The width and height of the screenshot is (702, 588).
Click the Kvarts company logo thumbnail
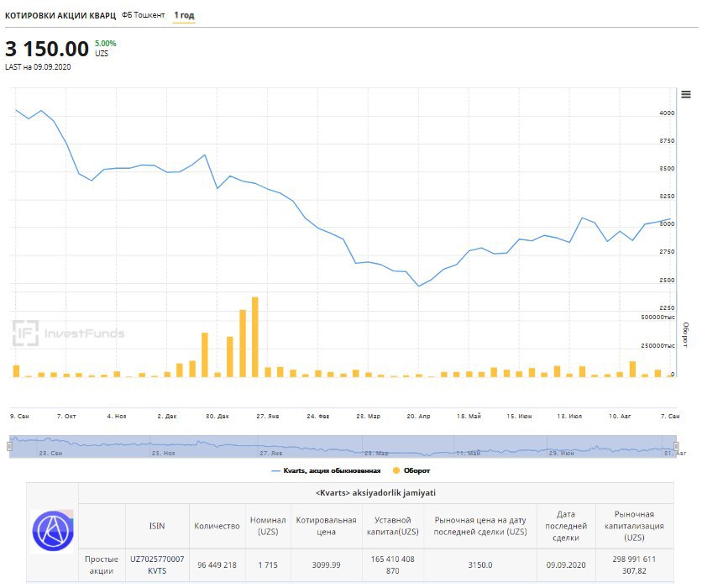[x=53, y=531]
